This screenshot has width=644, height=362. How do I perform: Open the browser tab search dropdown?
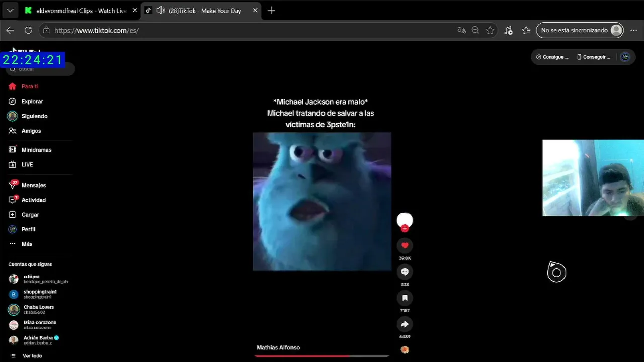click(10, 10)
